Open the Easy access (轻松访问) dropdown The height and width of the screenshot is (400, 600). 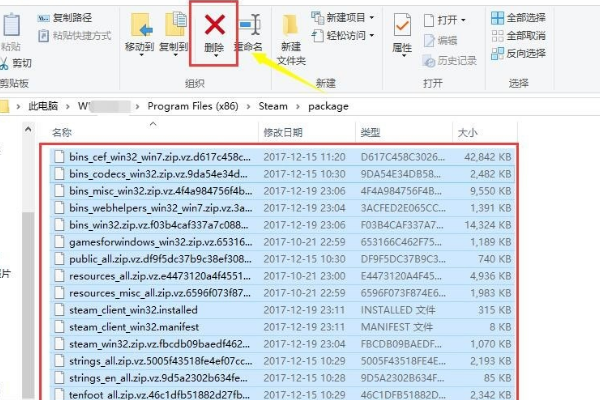click(x=342, y=36)
